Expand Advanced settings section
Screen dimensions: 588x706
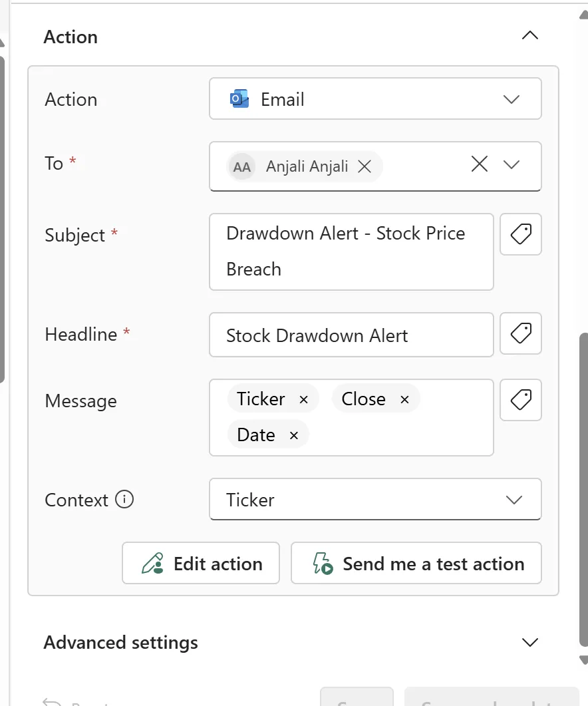(x=530, y=642)
